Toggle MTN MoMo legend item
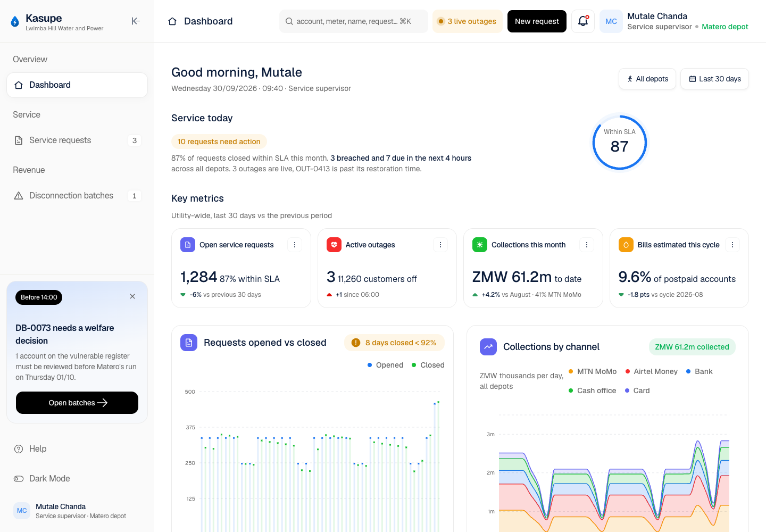The width and height of the screenshot is (766, 532). pyautogui.click(x=593, y=371)
